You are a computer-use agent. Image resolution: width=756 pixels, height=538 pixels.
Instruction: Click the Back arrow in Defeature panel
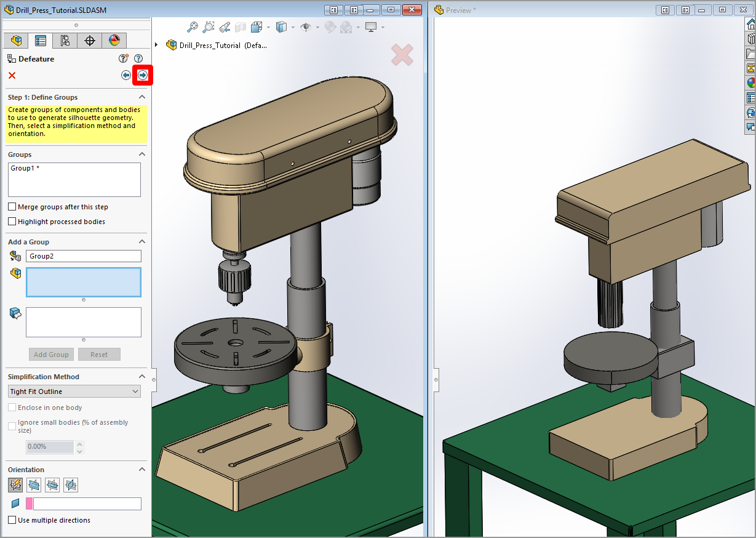(126, 75)
